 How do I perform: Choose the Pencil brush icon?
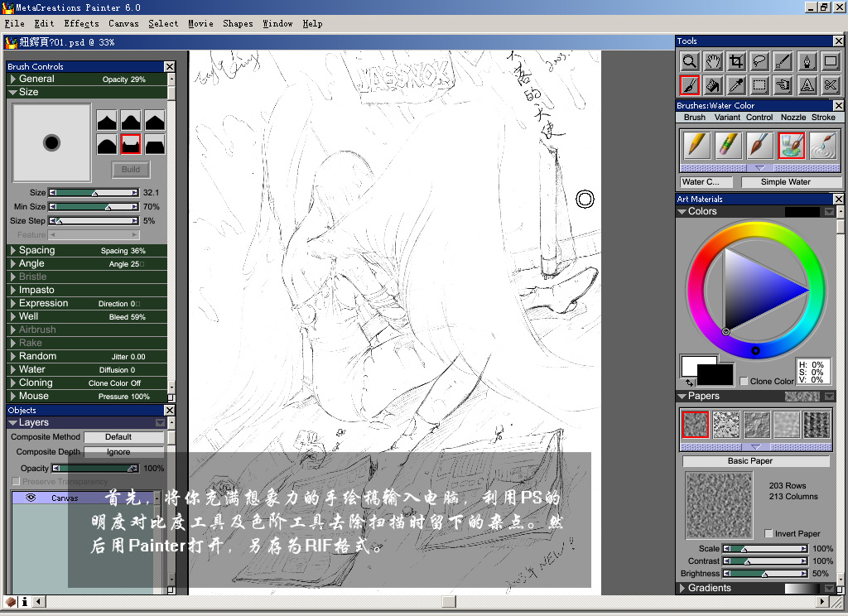(x=696, y=145)
